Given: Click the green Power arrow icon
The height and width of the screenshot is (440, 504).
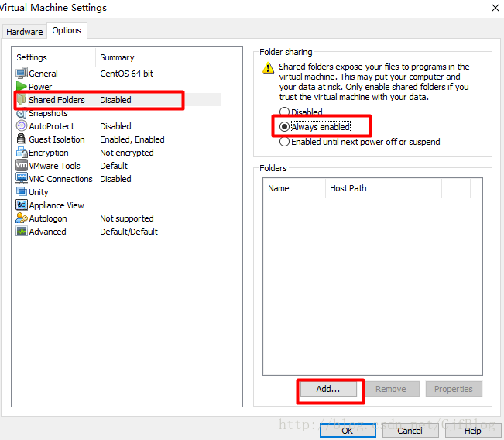Looking at the screenshot, I should 22,86.
